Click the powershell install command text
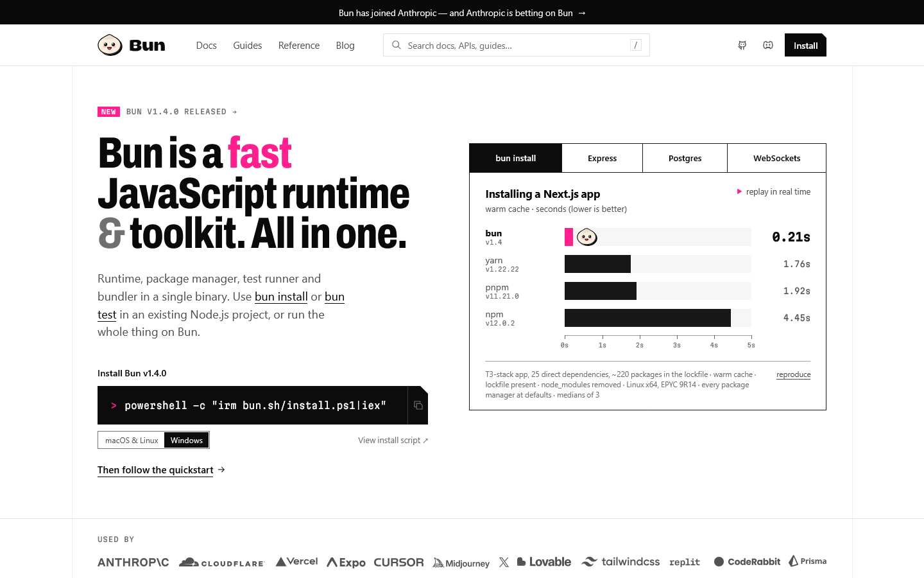This screenshot has width=924, height=578. [x=255, y=405]
